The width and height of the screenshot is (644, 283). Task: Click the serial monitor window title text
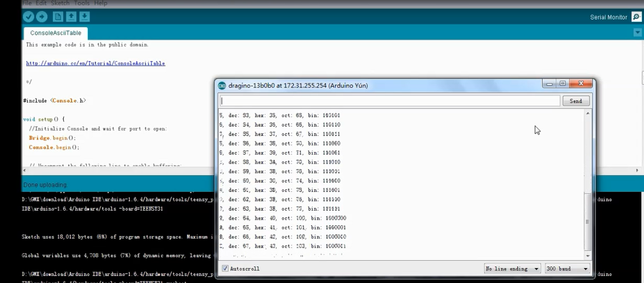pos(298,86)
